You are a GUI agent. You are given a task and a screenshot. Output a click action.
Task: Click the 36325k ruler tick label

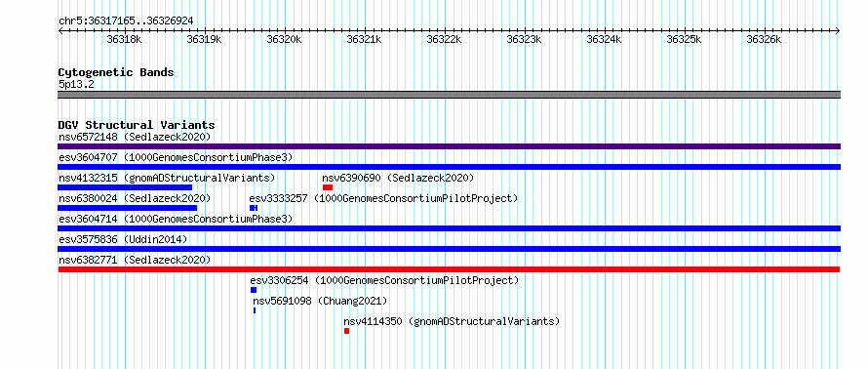(x=685, y=39)
